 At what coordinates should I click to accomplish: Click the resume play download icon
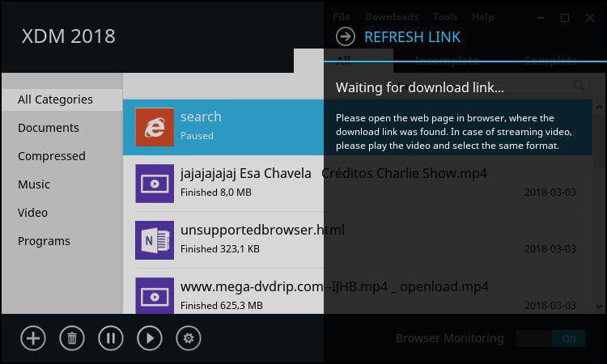[150, 338]
